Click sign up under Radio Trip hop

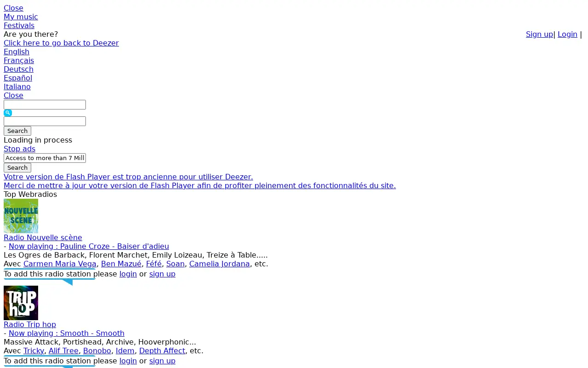point(162,361)
